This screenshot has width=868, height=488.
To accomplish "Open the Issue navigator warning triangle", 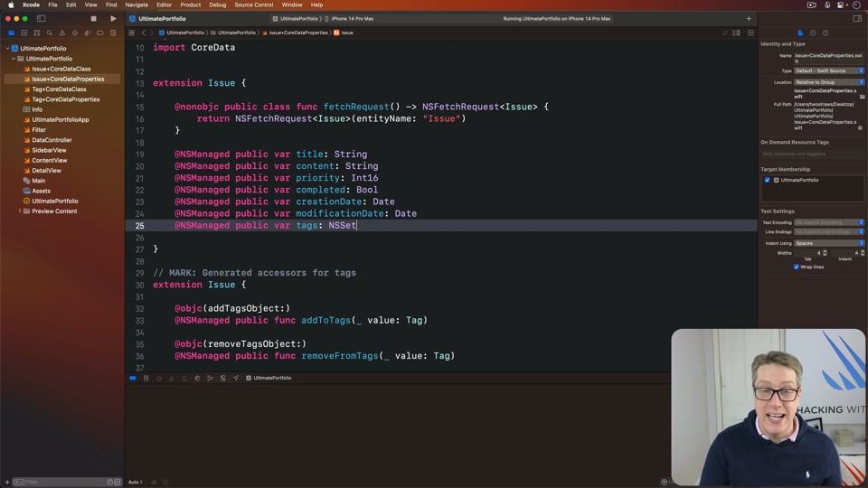I will 62,33.
